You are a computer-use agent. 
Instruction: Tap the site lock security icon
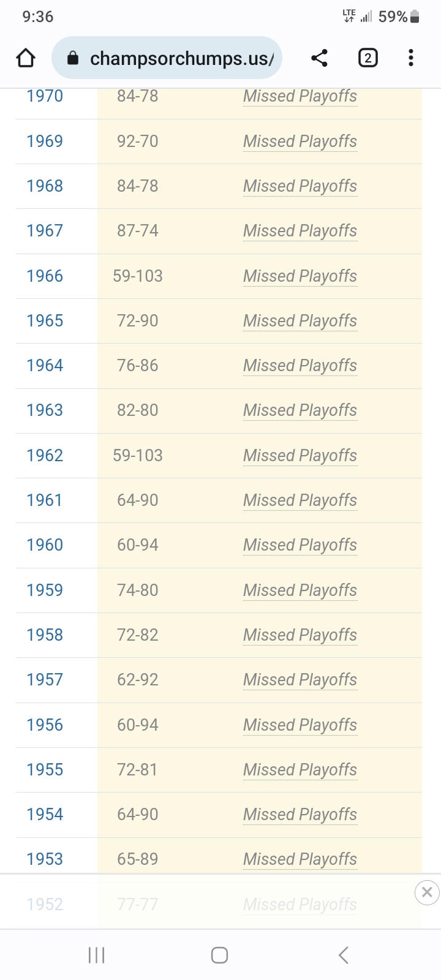pyautogui.click(x=73, y=58)
